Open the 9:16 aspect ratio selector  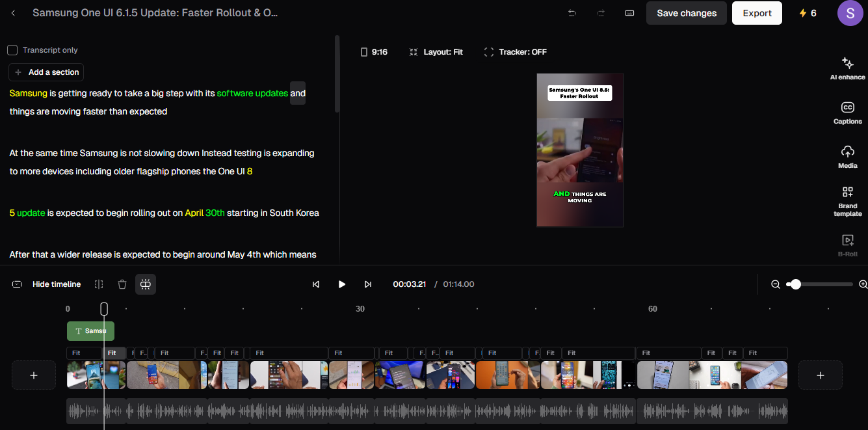[374, 52]
